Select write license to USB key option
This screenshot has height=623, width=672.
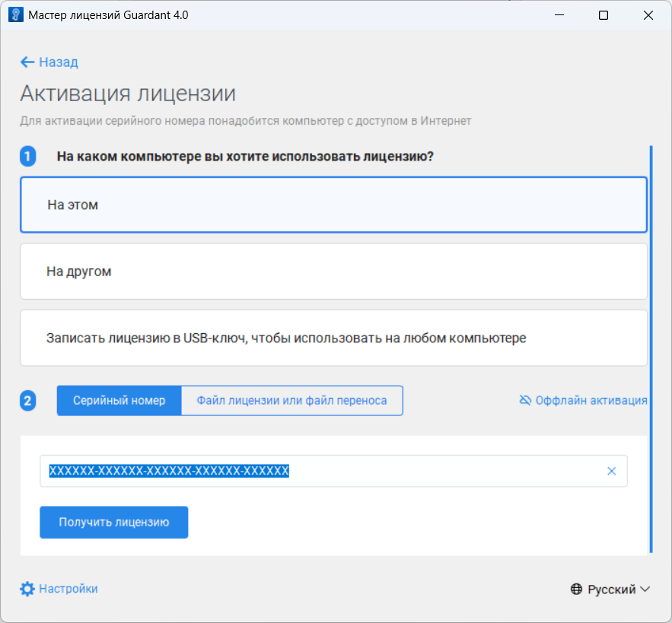click(x=333, y=338)
